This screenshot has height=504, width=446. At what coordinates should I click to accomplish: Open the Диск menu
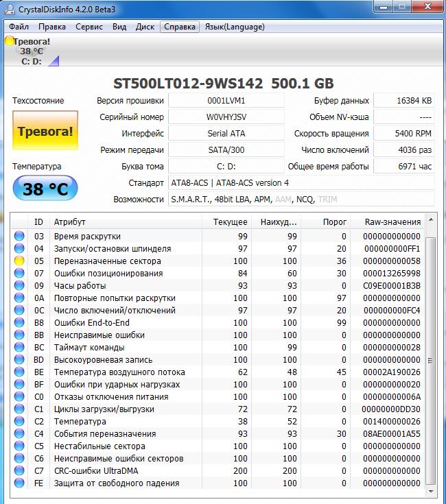(145, 27)
